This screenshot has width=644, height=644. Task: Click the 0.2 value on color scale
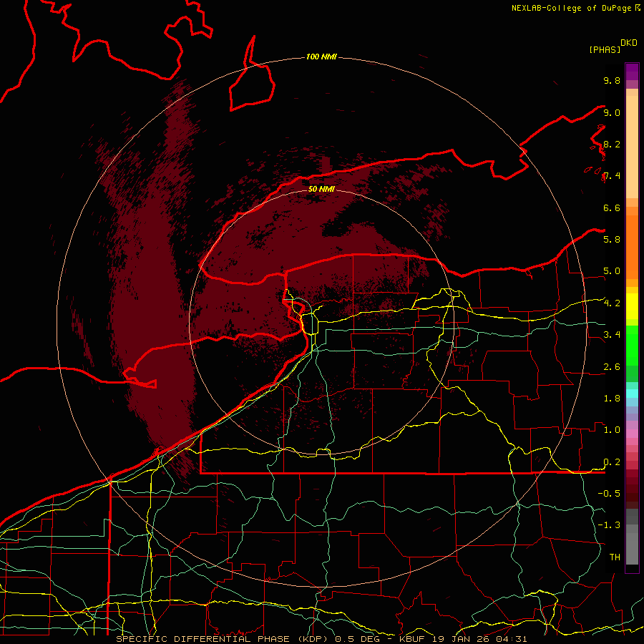[612, 462]
